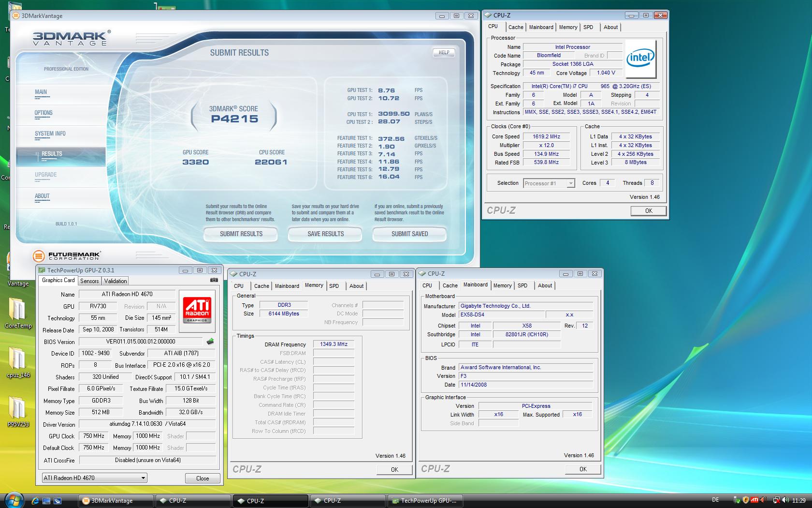The width and height of the screenshot is (812, 508).
Task: Click the ATI tray icon
Action: click(754, 500)
